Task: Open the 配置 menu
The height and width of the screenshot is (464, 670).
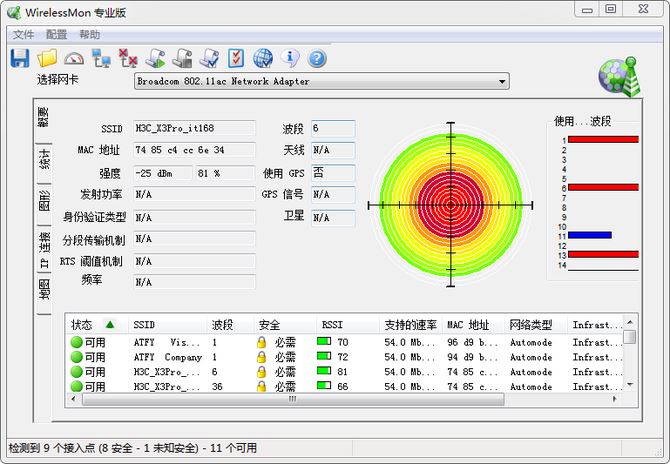Action: pyautogui.click(x=56, y=35)
